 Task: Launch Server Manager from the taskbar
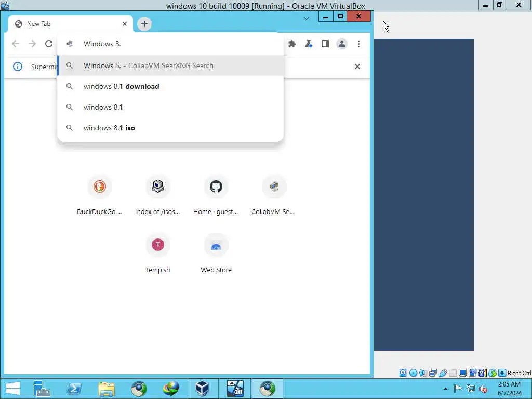(x=42, y=389)
